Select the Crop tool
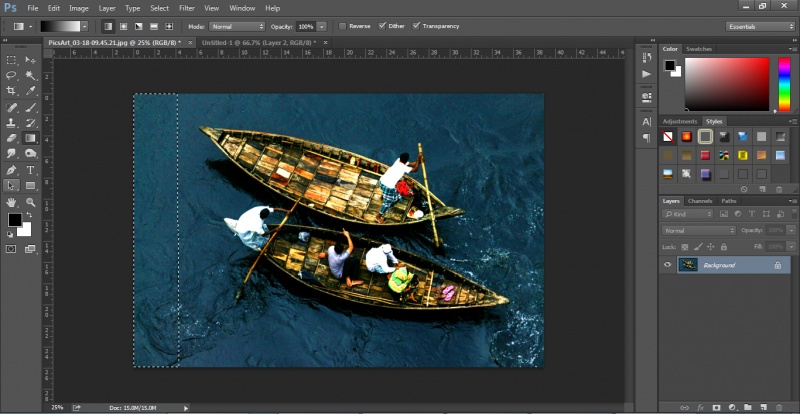Viewport: 800px width, 414px height. tap(12, 91)
